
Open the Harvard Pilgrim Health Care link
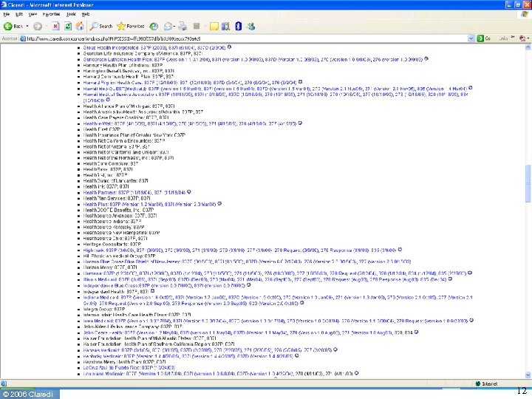click(190, 83)
